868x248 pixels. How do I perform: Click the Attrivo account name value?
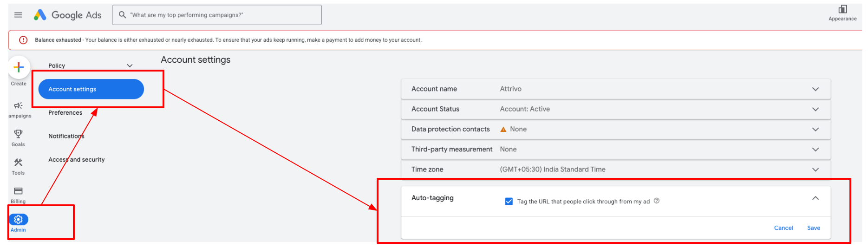coord(511,89)
